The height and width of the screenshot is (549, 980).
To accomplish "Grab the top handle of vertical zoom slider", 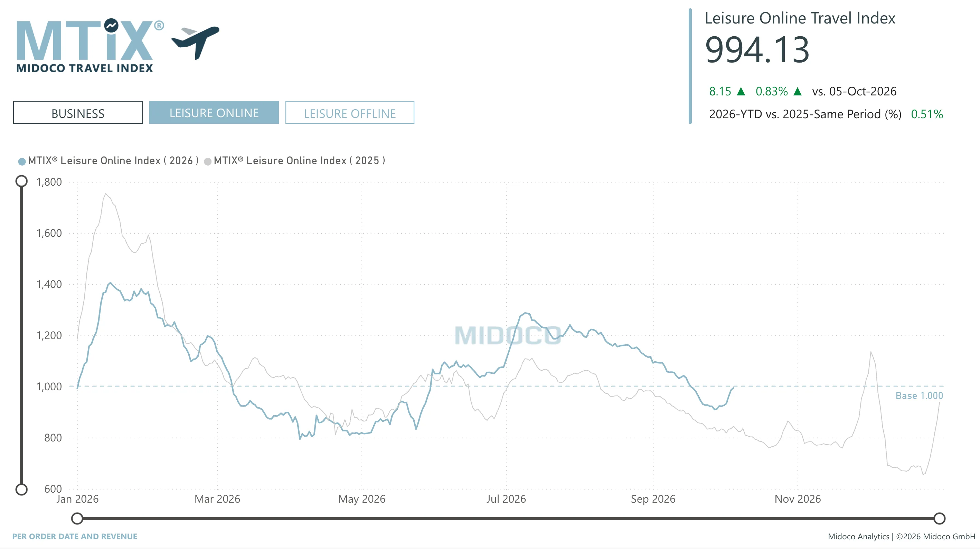I will point(21,181).
